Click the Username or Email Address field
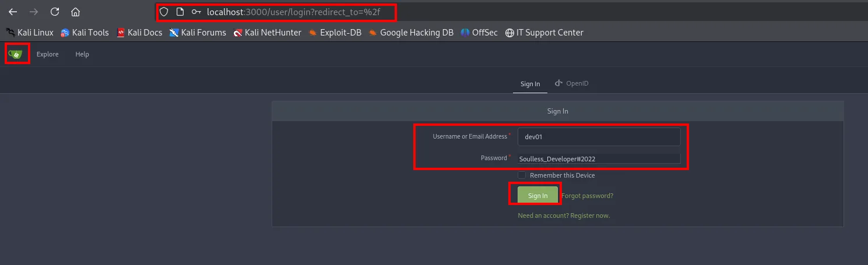Image resolution: width=868 pixels, height=265 pixels. coord(599,137)
